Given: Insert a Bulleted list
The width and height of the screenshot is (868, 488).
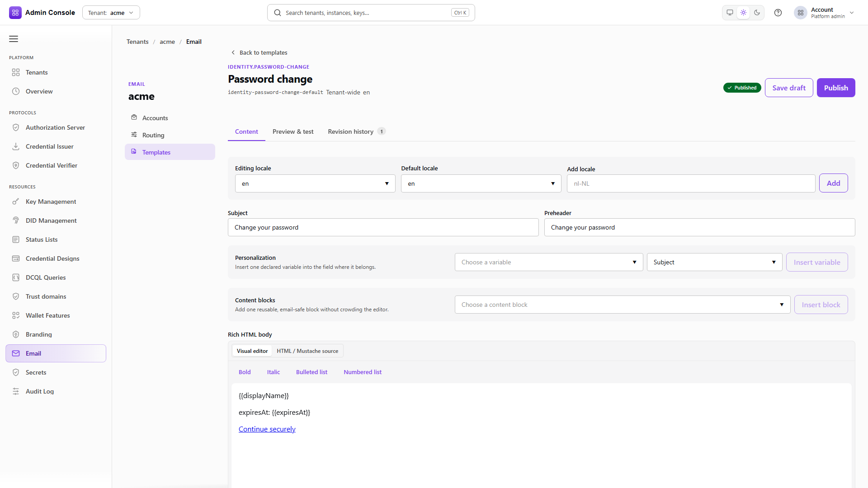Looking at the screenshot, I should tap(311, 372).
